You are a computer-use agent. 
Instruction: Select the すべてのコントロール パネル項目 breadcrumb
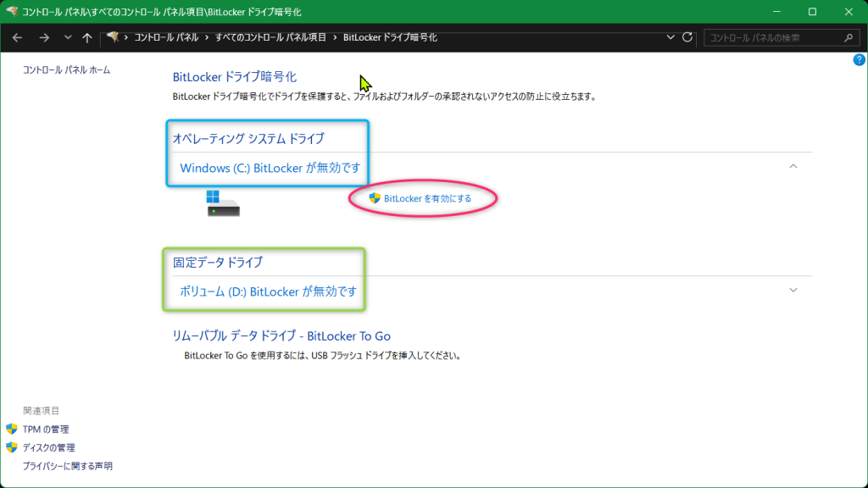pos(274,38)
